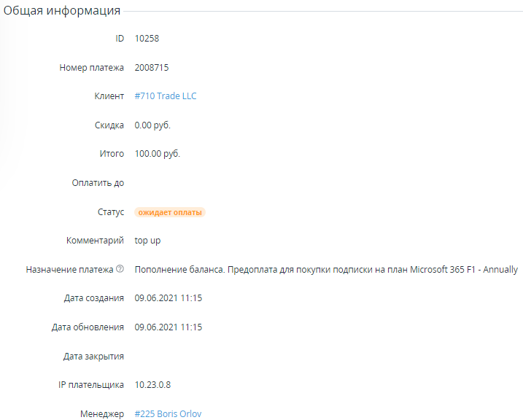The image size is (523, 420).
Task: Click the Оплатить до label
Action: [98, 183]
